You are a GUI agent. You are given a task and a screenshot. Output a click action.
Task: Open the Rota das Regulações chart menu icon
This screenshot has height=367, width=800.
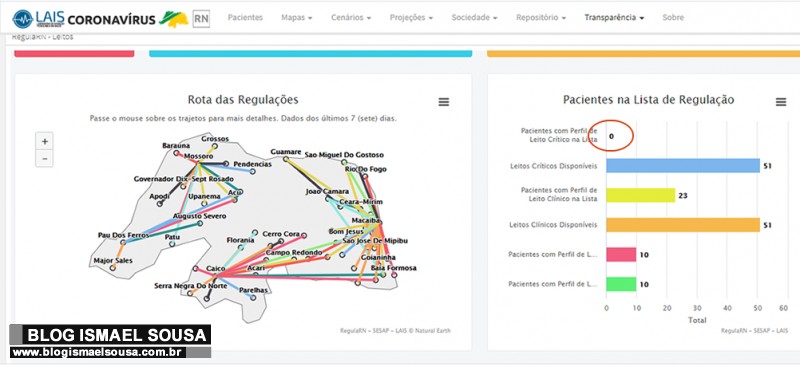coord(444,102)
